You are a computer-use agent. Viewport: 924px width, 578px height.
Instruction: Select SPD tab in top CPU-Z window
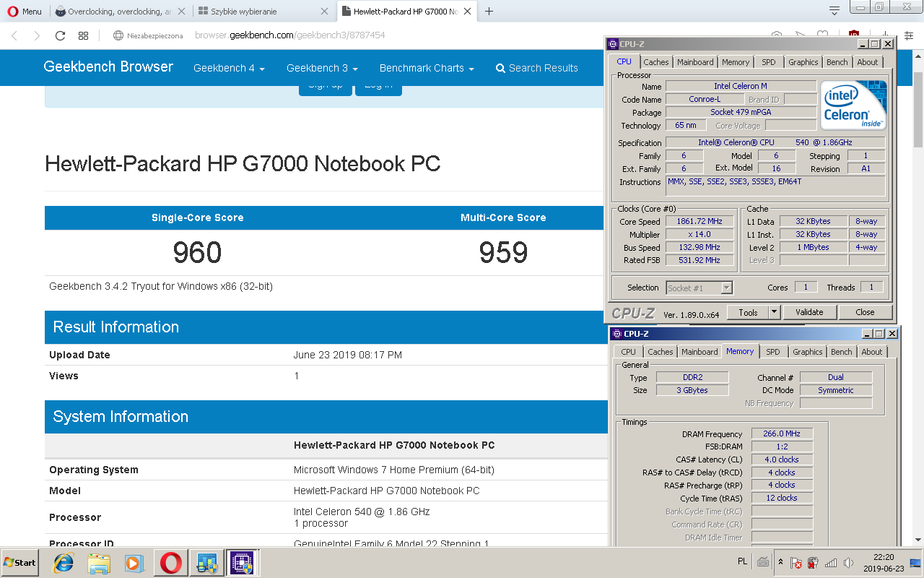(x=769, y=62)
